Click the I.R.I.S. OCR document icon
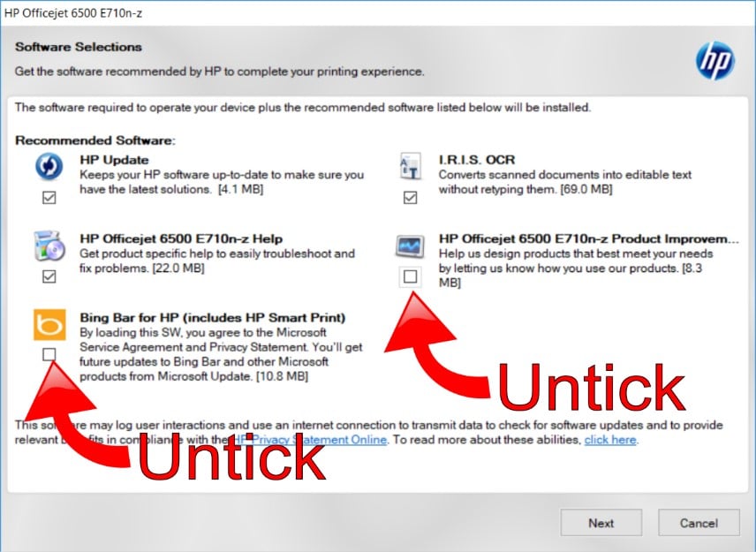Image resolution: width=756 pixels, height=552 pixels. point(411,166)
